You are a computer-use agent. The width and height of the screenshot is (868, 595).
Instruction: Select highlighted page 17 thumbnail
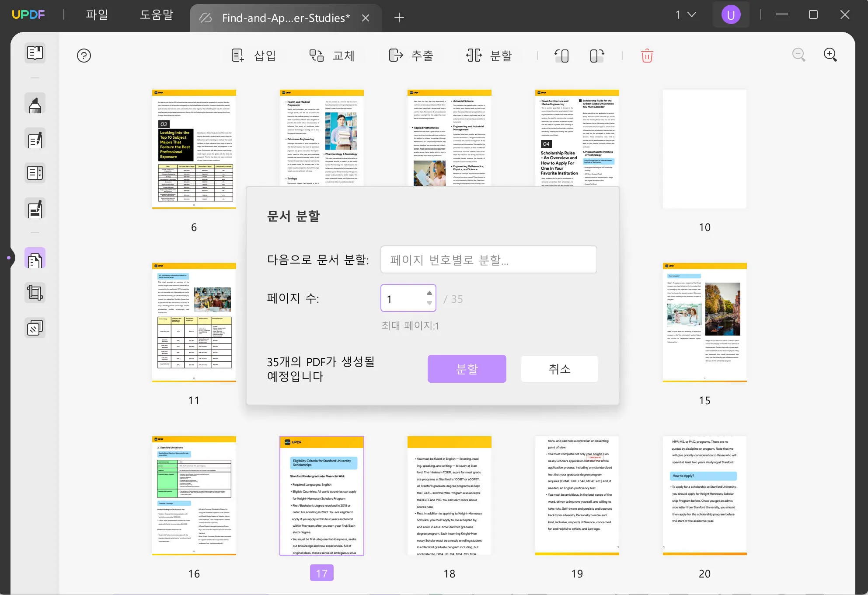click(x=322, y=496)
